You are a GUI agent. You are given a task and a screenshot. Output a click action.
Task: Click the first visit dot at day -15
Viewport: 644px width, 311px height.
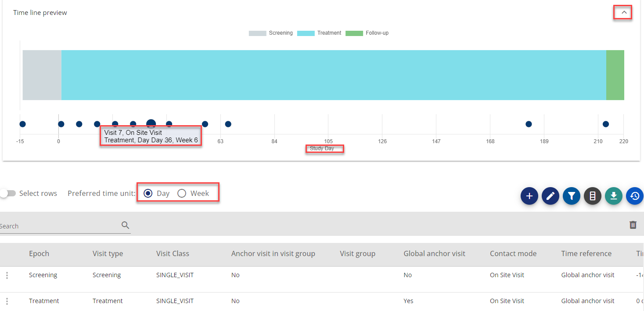[x=22, y=124]
